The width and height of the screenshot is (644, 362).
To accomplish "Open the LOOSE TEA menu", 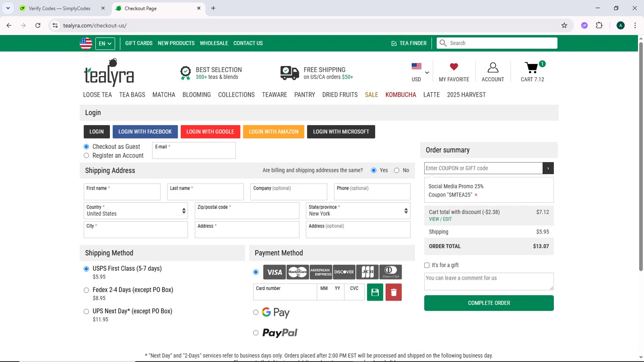I will point(97,95).
